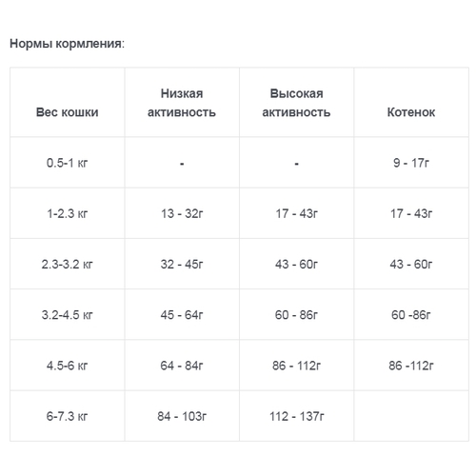Click the '45 - 64г' cell
Screen dimensions: 476x476
point(182,315)
